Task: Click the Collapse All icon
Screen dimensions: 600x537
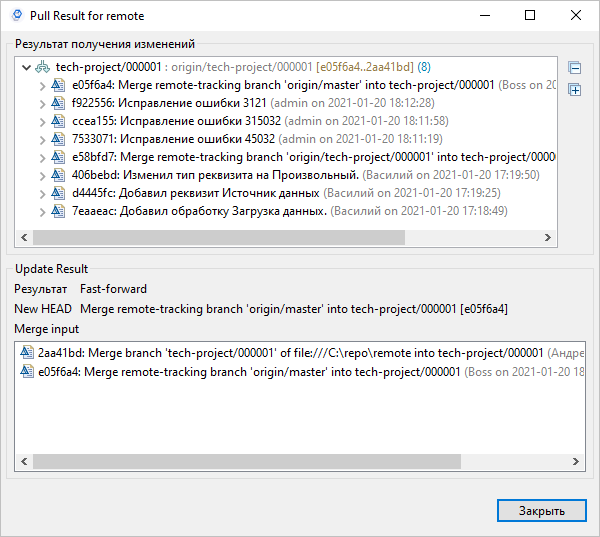Action: (x=574, y=68)
